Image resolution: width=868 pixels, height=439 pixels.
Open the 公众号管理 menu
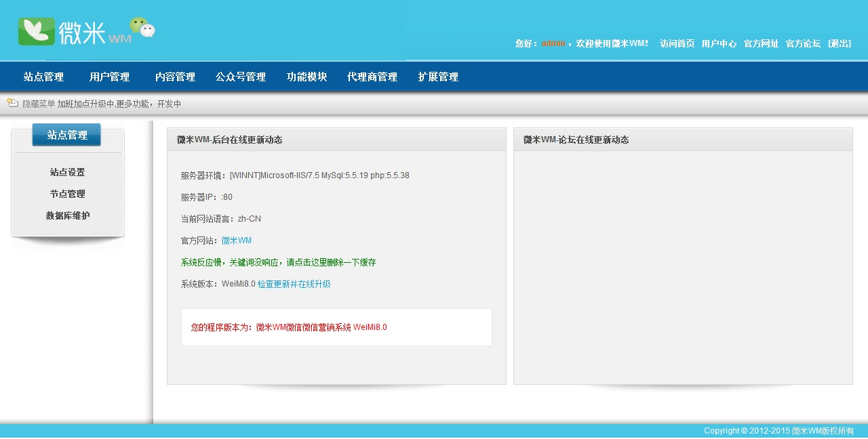tap(241, 77)
